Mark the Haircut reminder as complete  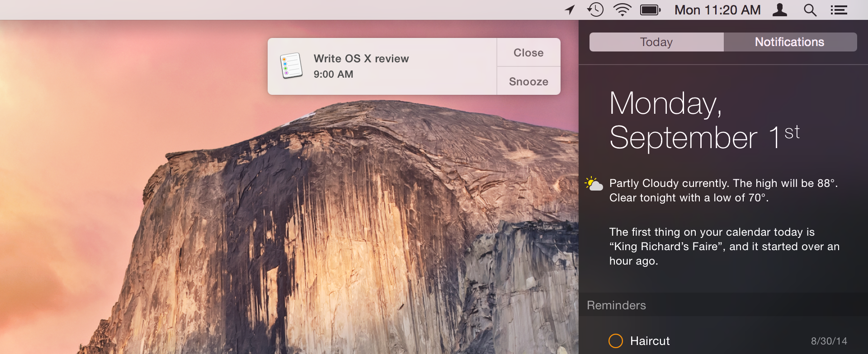pyautogui.click(x=615, y=341)
